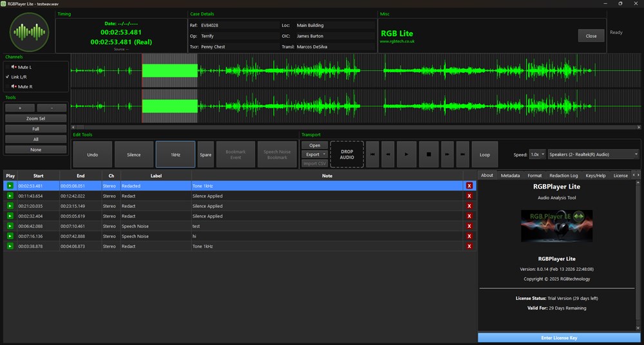The image size is (644, 345).
Task: Rewind the audio playback
Action: (388, 154)
